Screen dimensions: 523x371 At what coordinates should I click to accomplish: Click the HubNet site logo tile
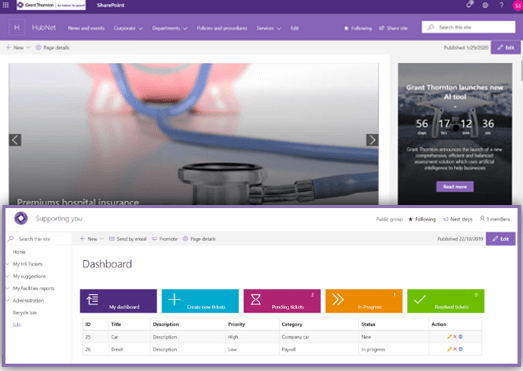(17, 28)
